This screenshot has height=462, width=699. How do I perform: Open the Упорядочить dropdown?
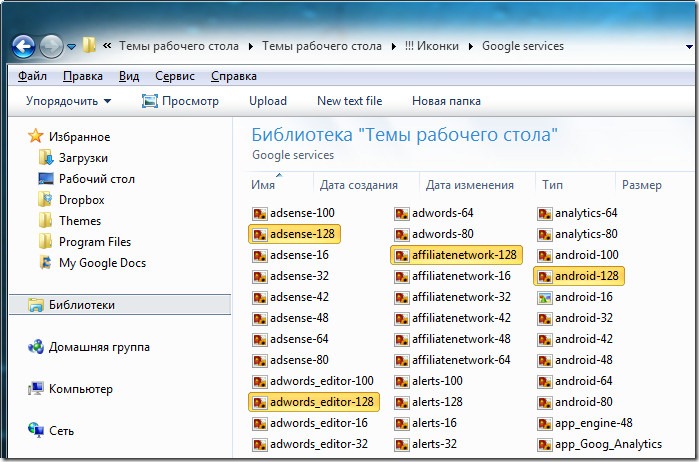click(68, 101)
